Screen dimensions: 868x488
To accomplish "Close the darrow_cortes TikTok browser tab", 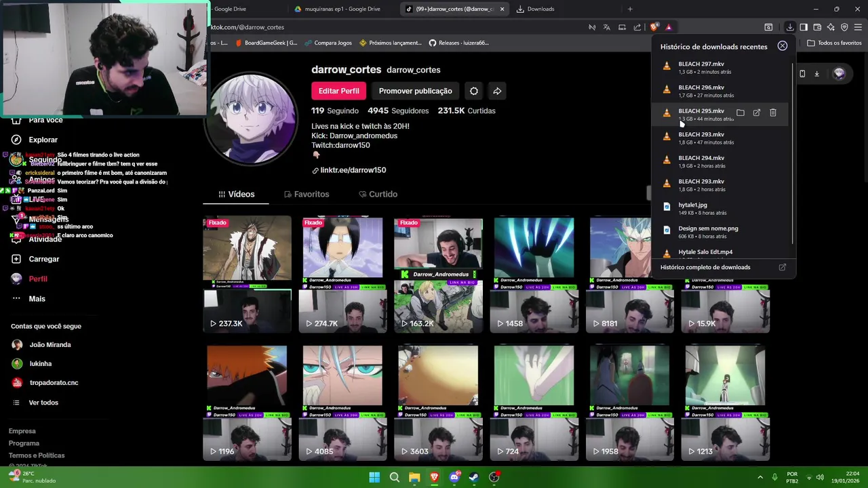I will (502, 9).
